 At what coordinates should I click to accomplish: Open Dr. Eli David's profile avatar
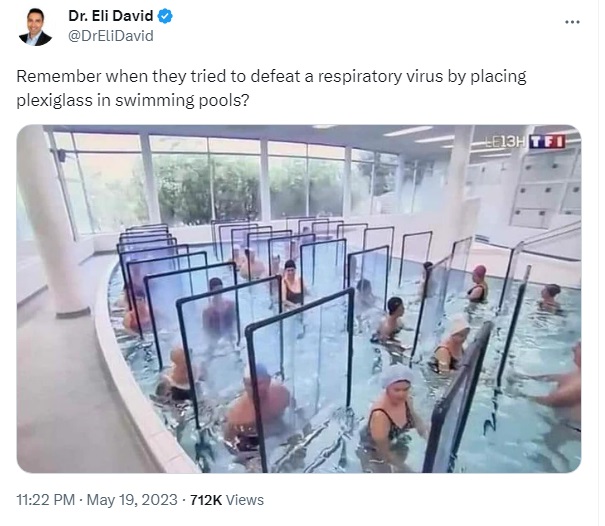[35, 27]
